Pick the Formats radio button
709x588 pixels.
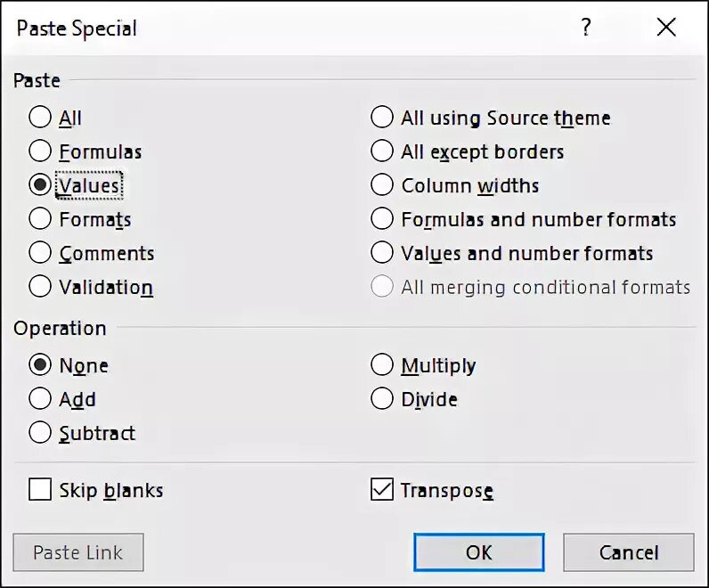click(x=40, y=219)
